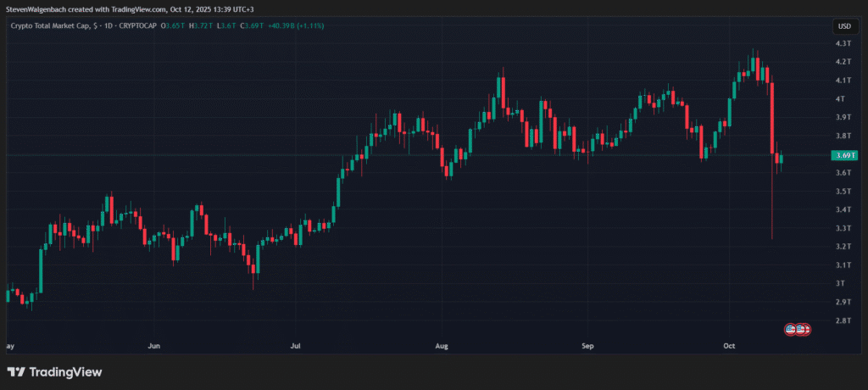868x390 pixels.
Task: Click the TradingView logo icon
Action: coord(15,371)
